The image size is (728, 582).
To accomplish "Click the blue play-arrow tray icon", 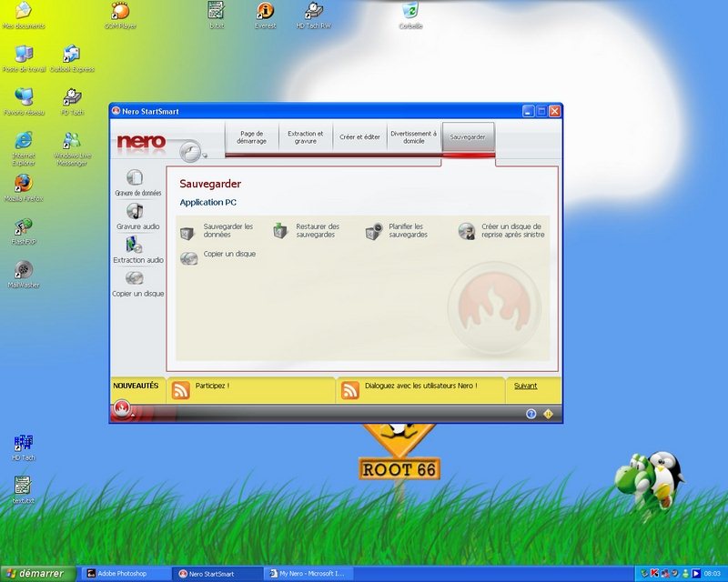I will (696, 574).
